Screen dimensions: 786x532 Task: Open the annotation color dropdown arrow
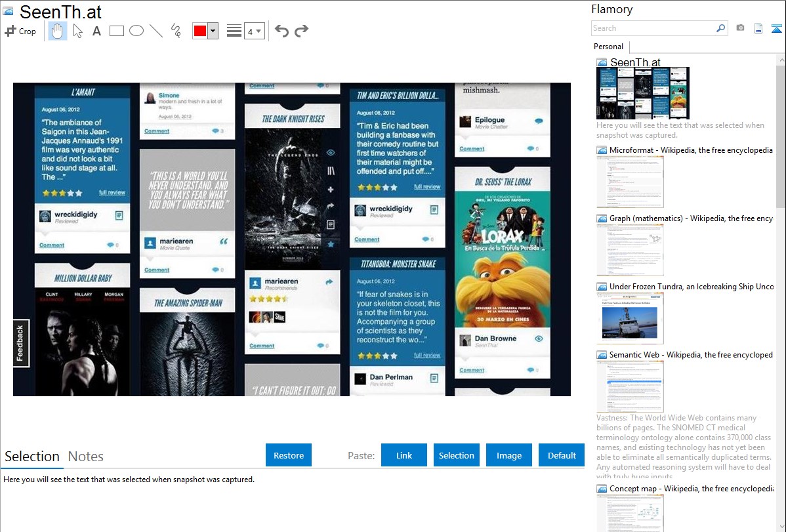(213, 31)
